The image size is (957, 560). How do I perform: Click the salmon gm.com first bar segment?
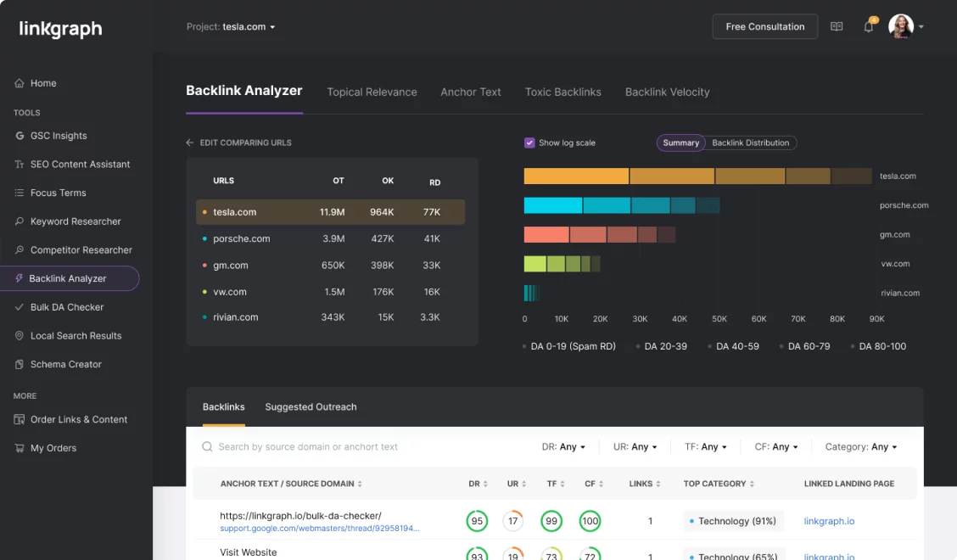pos(546,234)
